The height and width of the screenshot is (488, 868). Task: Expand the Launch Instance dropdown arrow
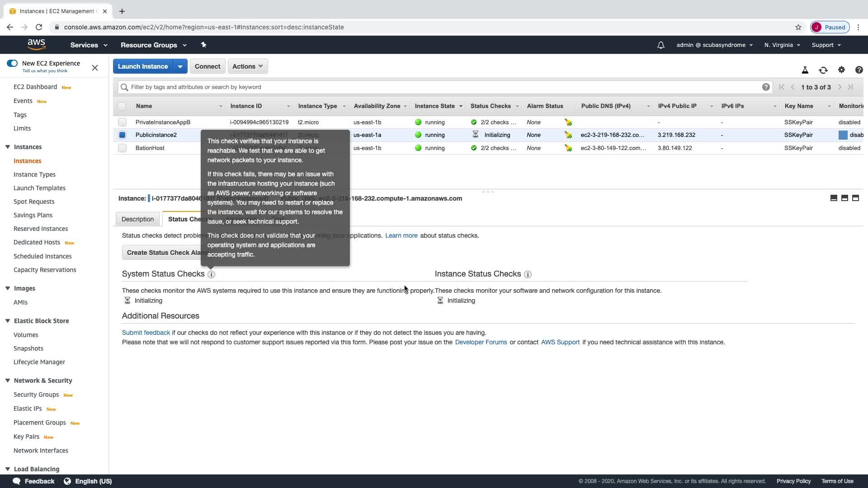[x=180, y=66]
